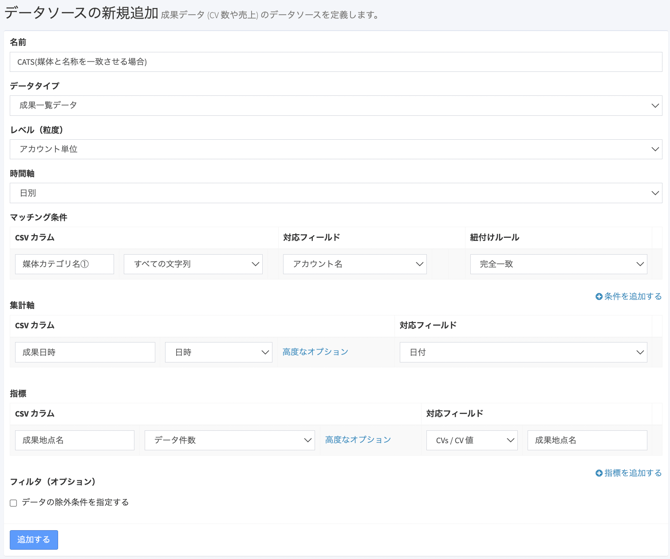
Task: Open the データタイプ dropdown
Action: (336, 105)
